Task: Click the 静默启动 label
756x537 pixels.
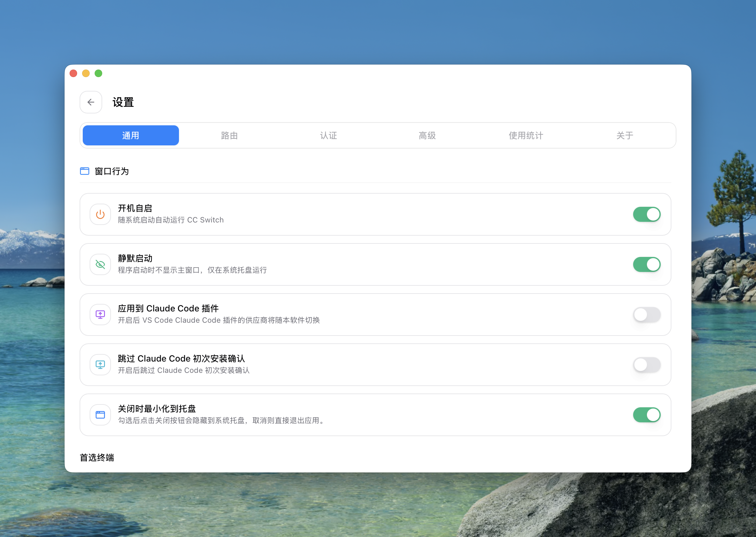Action: [x=135, y=258]
